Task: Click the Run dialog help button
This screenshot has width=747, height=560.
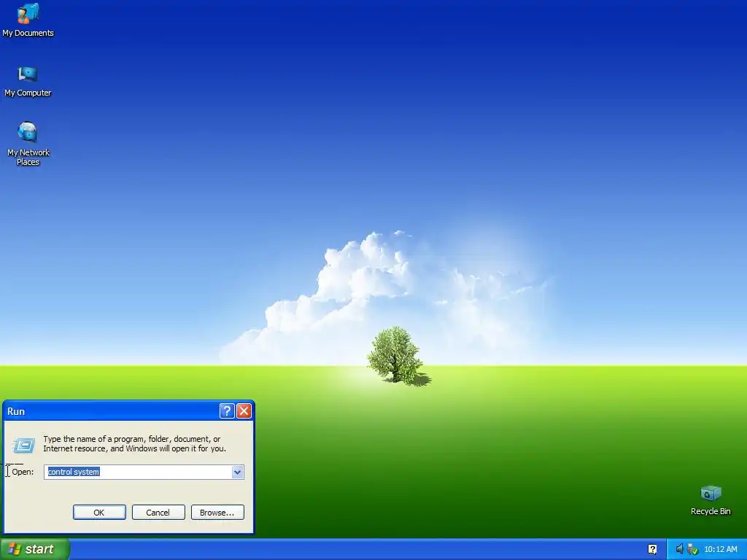Action: (227, 411)
